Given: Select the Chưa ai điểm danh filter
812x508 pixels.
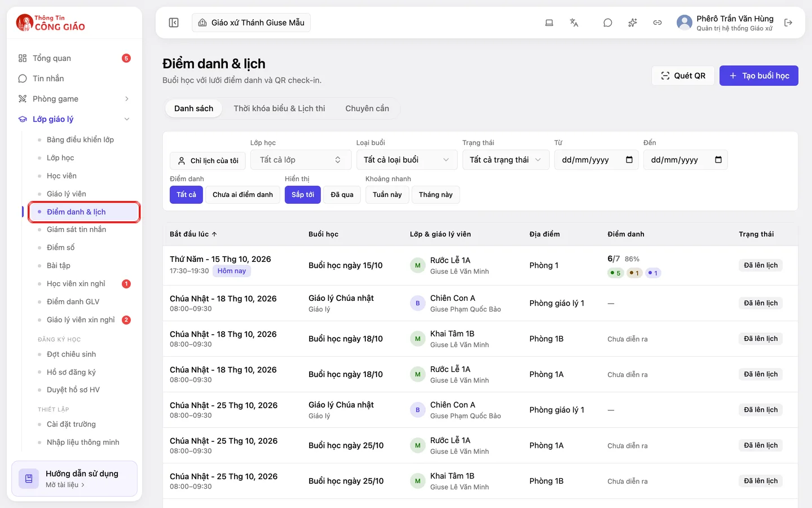Looking at the screenshot, I should pos(242,195).
